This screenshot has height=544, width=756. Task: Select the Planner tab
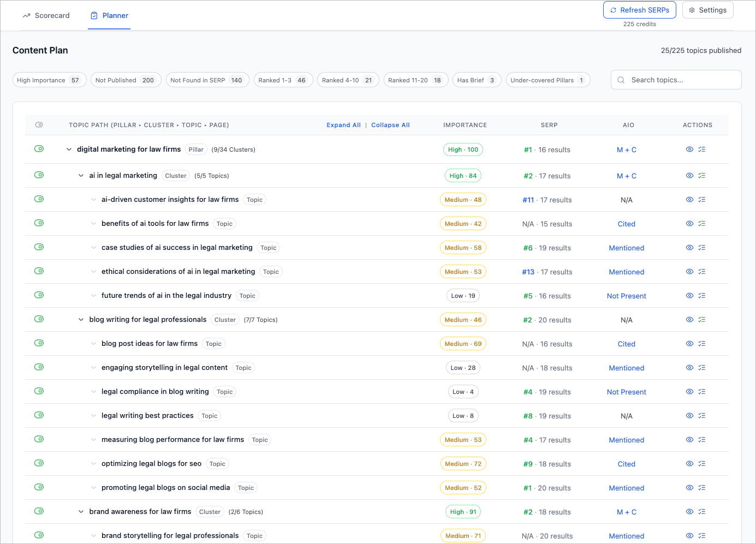point(109,15)
